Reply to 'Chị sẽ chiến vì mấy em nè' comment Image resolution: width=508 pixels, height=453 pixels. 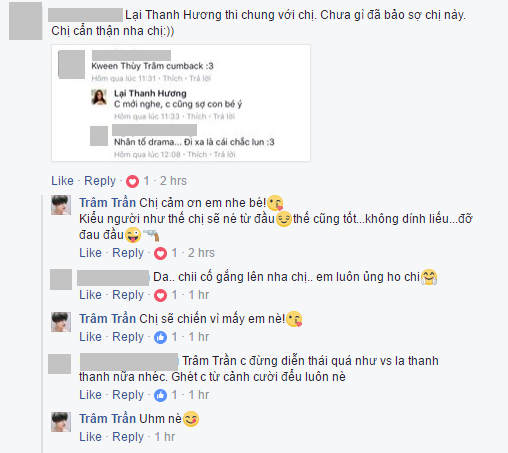[x=128, y=337]
